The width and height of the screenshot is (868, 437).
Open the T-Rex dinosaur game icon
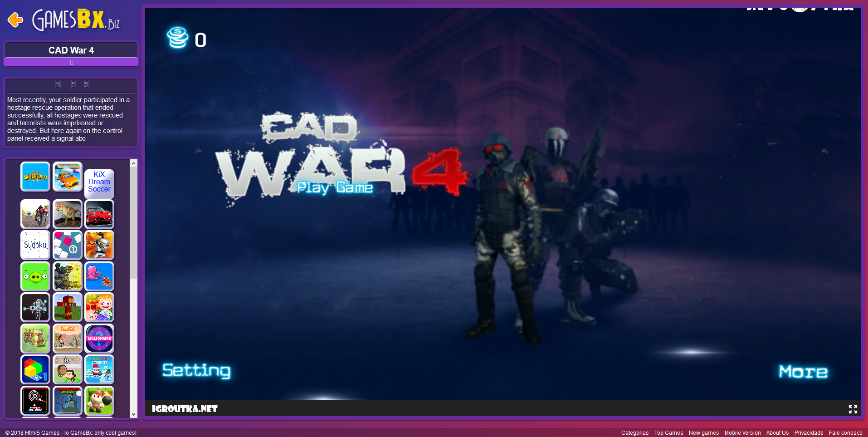tap(68, 214)
